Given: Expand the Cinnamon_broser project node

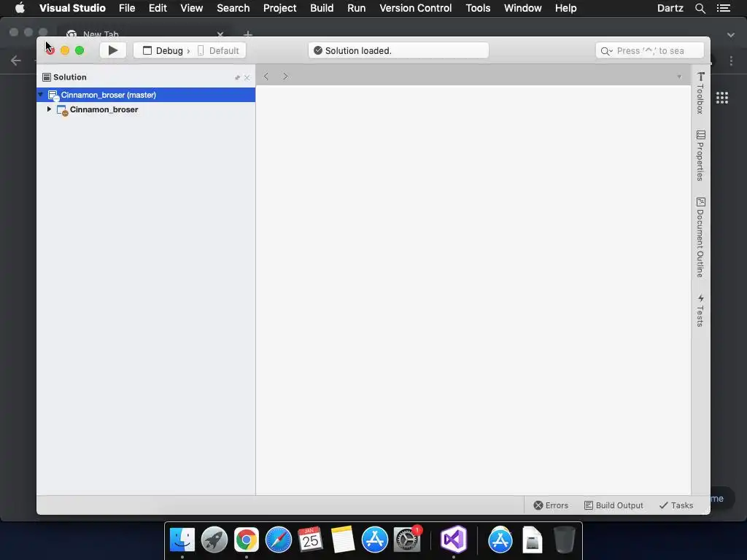Looking at the screenshot, I should point(49,109).
